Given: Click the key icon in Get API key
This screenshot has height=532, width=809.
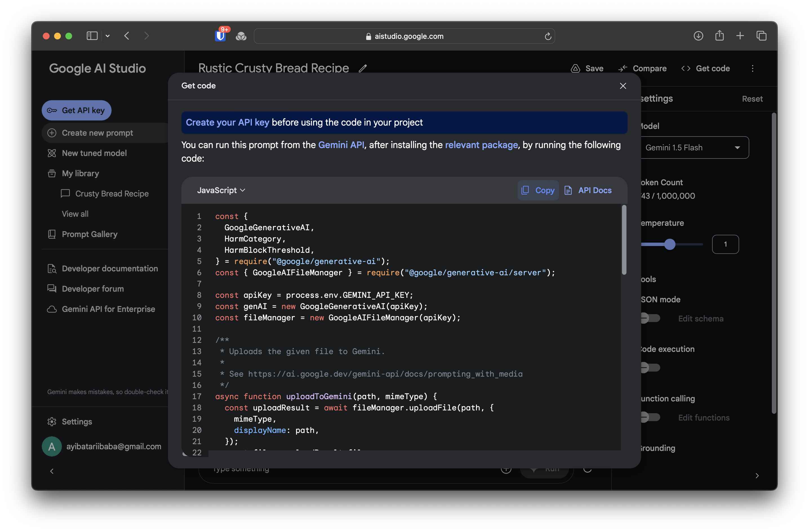Looking at the screenshot, I should pos(52,110).
